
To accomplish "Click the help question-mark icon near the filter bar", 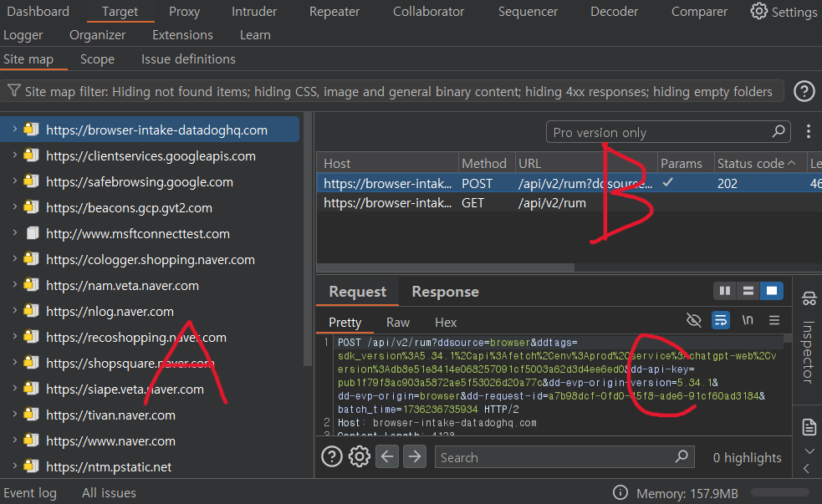I will click(804, 91).
